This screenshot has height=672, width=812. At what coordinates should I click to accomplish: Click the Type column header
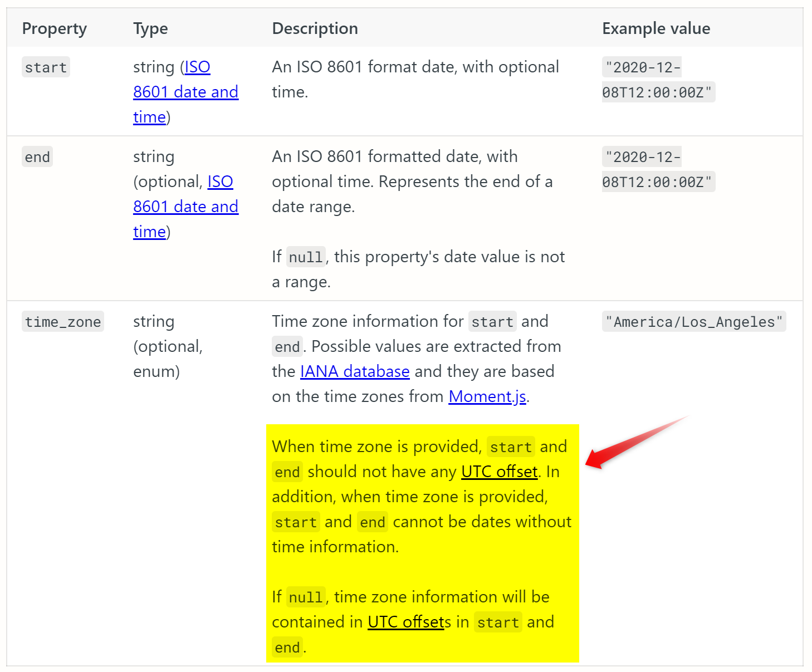click(150, 28)
